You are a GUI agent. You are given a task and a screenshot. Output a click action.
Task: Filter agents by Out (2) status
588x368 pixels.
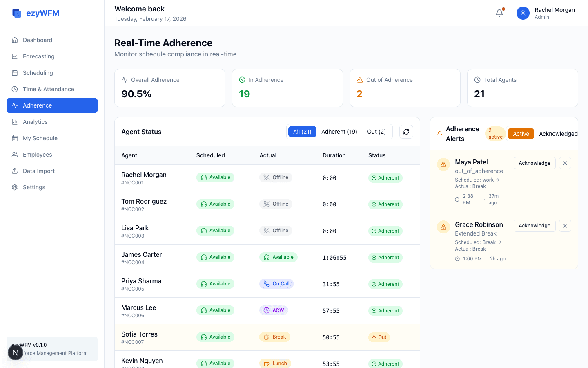coord(376,132)
